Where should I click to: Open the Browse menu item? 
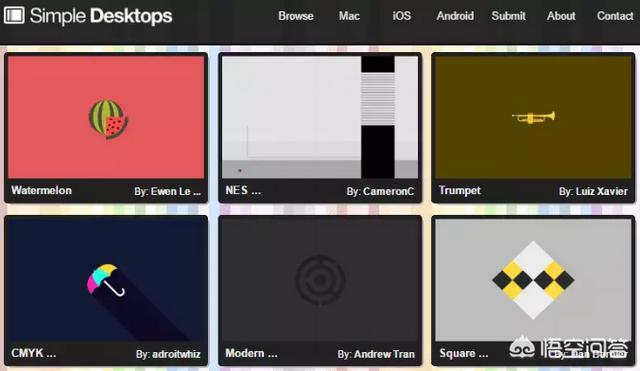[296, 16]
